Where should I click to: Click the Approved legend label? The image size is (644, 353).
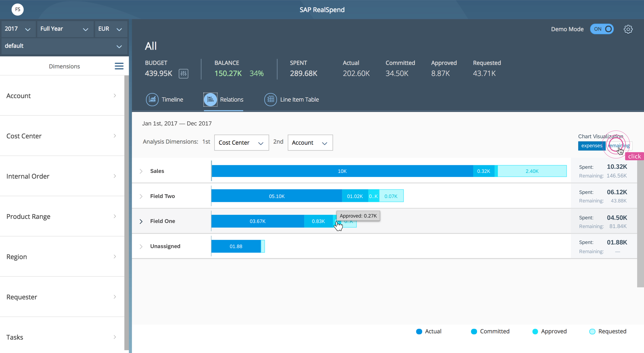[554, 331]
